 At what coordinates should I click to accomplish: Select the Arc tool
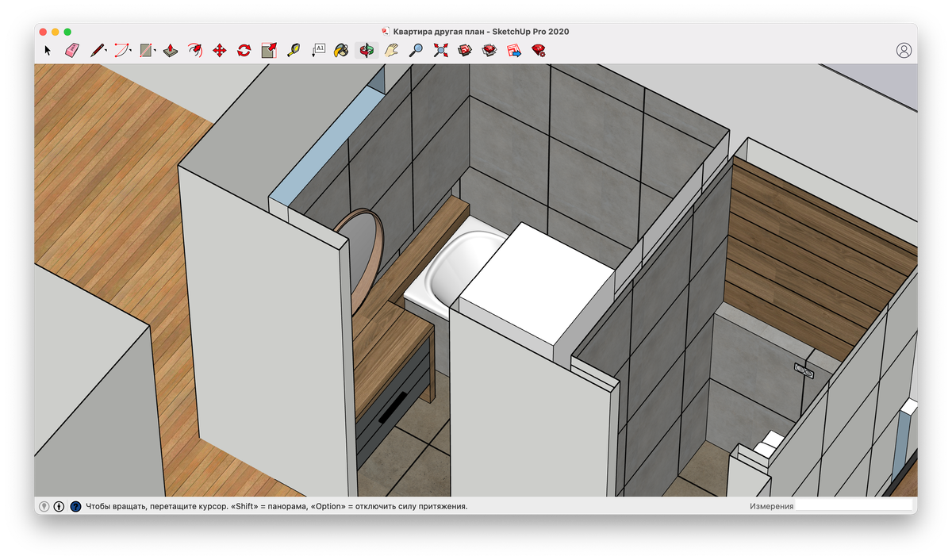[x=121, y=50]
